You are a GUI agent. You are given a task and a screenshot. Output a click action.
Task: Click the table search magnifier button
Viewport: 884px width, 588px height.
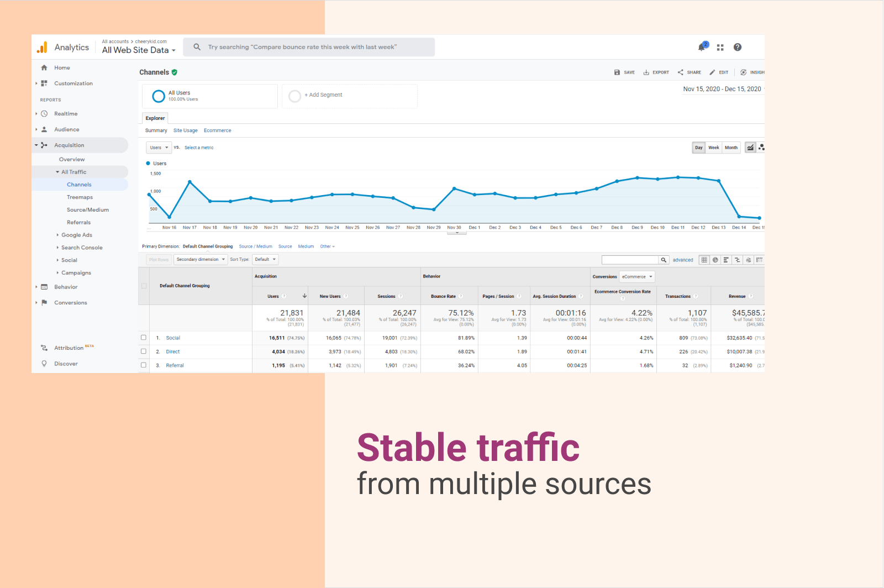coord(664,260)
